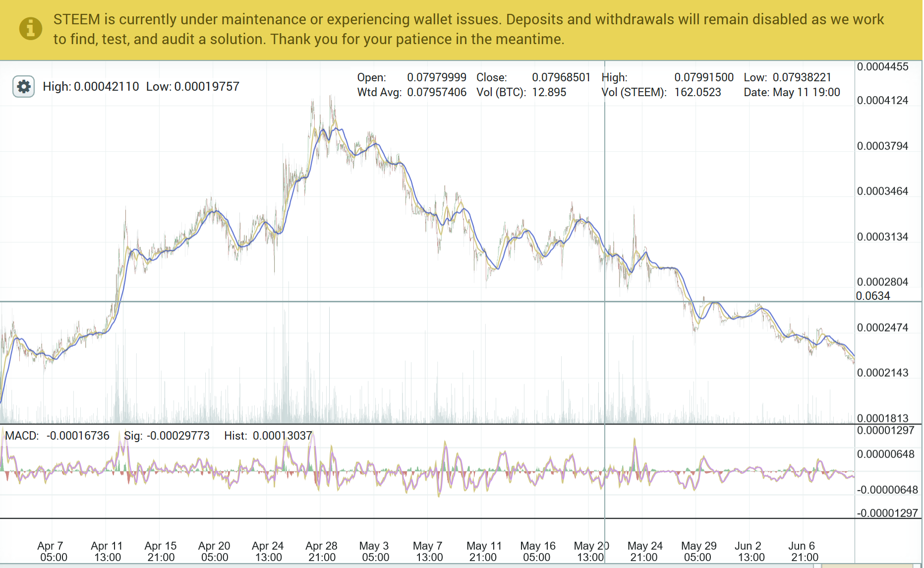Click the Apr 24 13:00 time label
The height and width of the screenshot is (568, 924).
[268, 552]
